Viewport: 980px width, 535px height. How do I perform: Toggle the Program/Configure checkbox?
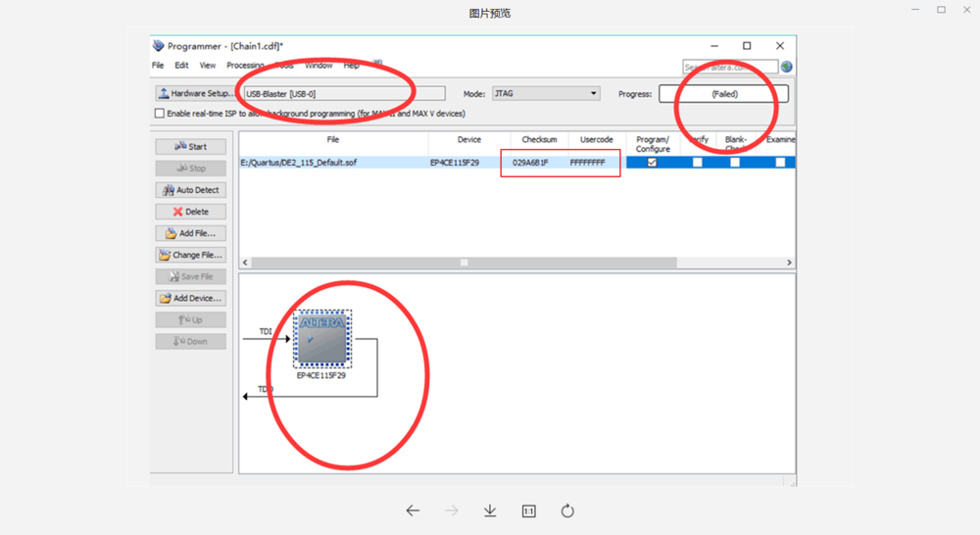point(652,163)
